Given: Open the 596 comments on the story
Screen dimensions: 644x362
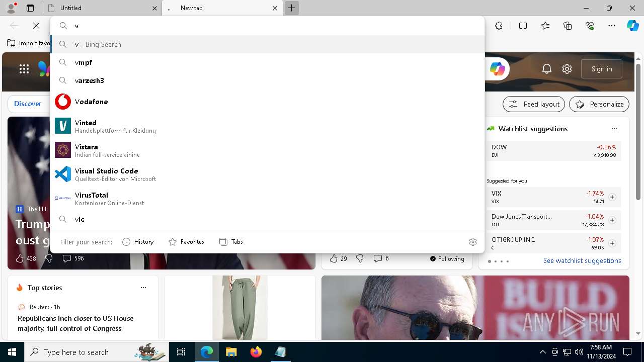Looking at the screenshot, I should pos(73,258).
